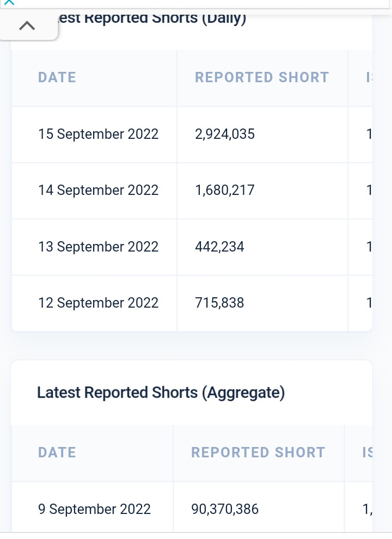Click the cut-off third column header in aggregate table

(367, 452)
